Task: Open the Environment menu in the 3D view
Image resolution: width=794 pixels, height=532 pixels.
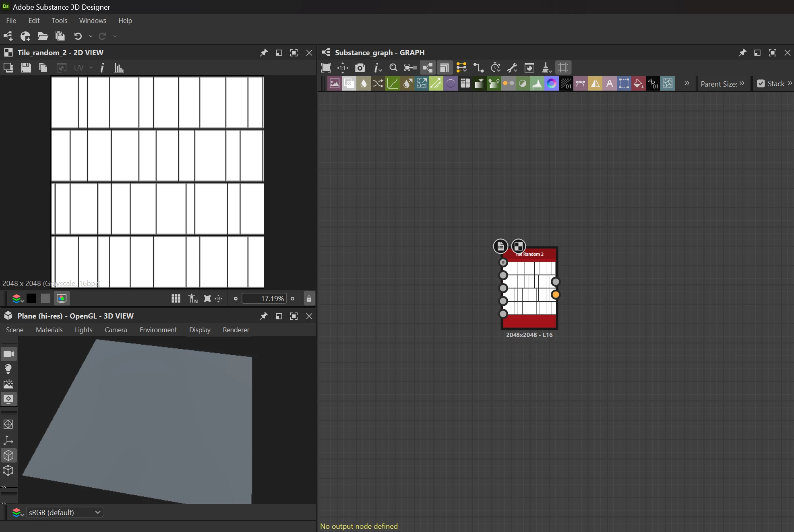Action: point(158,330)
